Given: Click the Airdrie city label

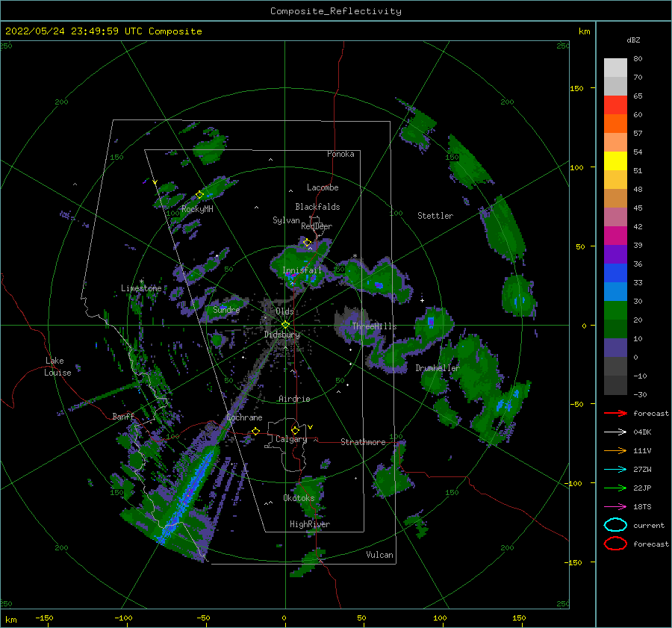Looking at the screenshot, I should pyautogui.click(x=294, y=399).
